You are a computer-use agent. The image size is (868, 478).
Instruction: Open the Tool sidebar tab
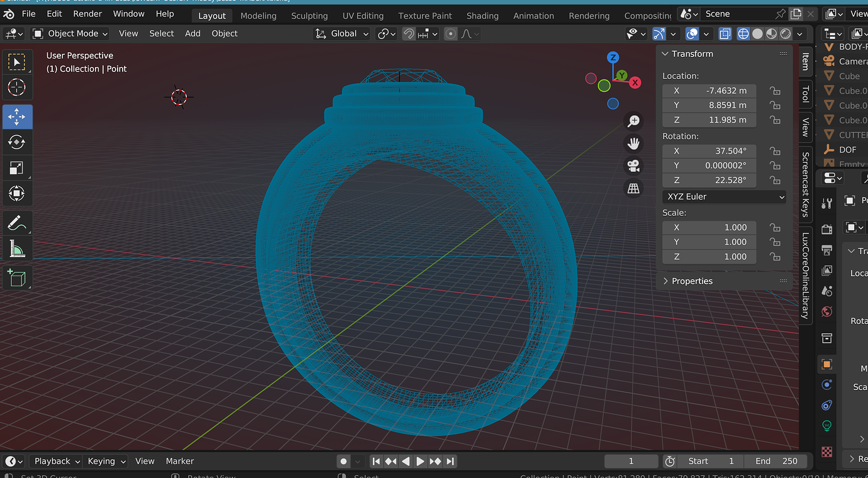coord(805,95)
